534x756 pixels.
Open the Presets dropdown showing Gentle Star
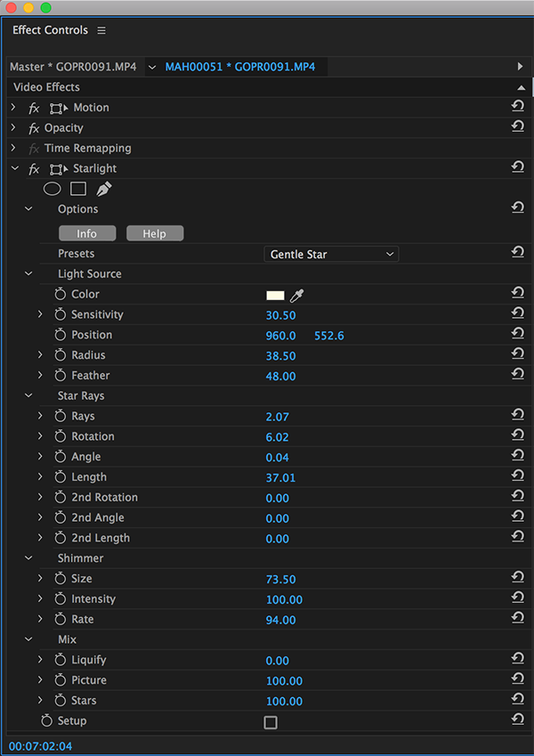[x=331, y=255]
